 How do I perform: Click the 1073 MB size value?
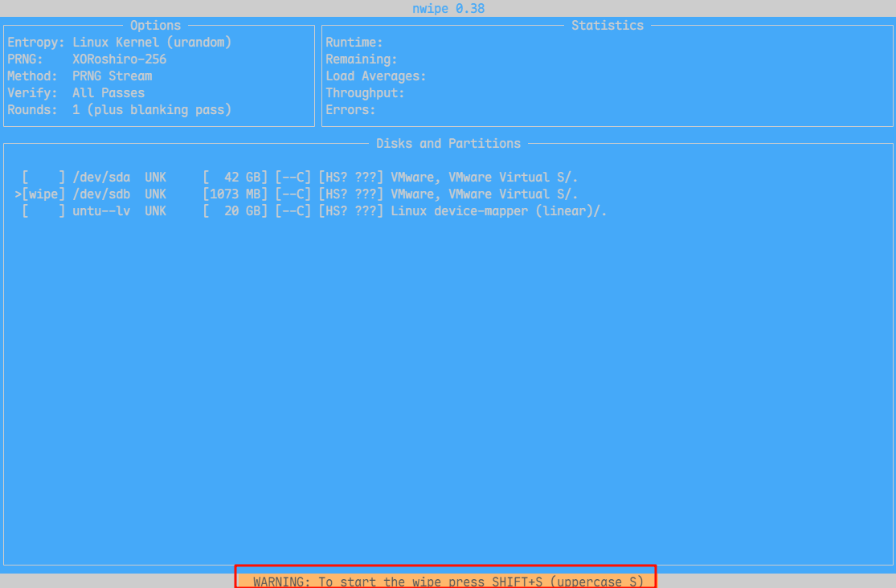tap(235, 194)
